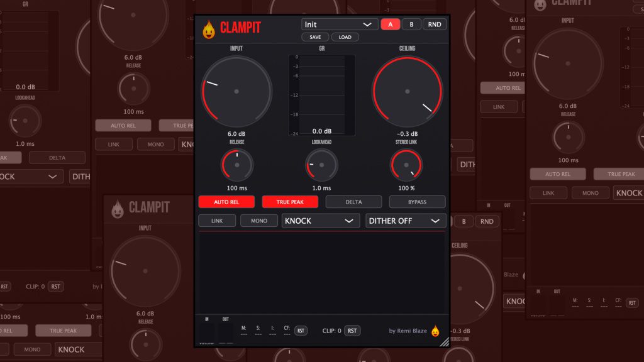
Task: Click the window resize grip icon
Action: click(445, 342)
